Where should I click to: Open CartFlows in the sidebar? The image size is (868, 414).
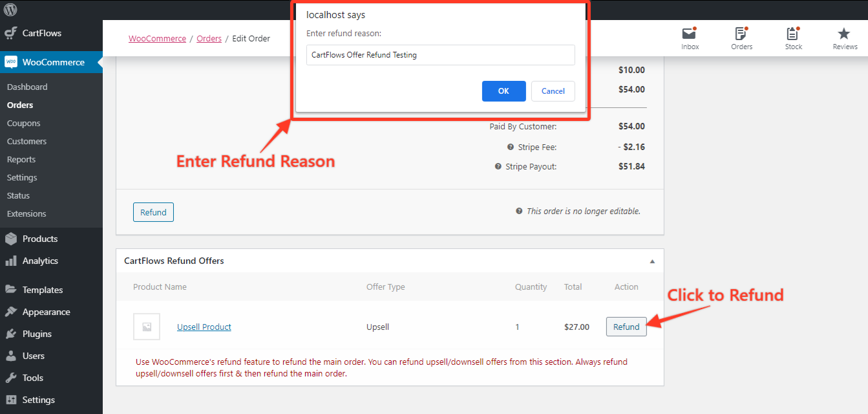41,33
